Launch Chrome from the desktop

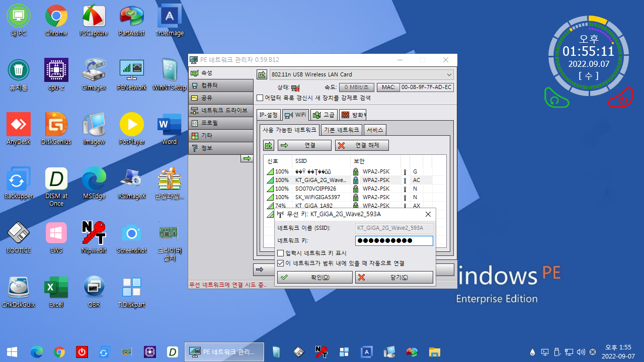coord(56,21)
